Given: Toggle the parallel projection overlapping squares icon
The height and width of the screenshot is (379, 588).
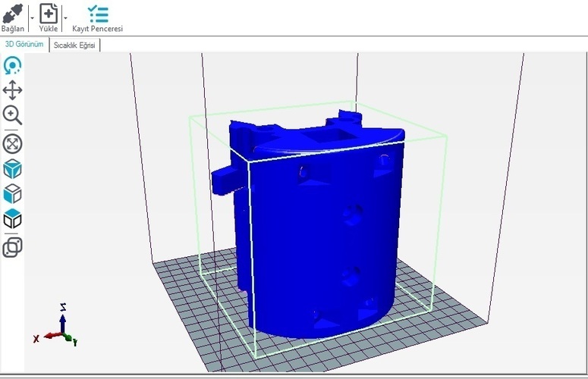Looking at the screenshot, I should click(12, 247).
